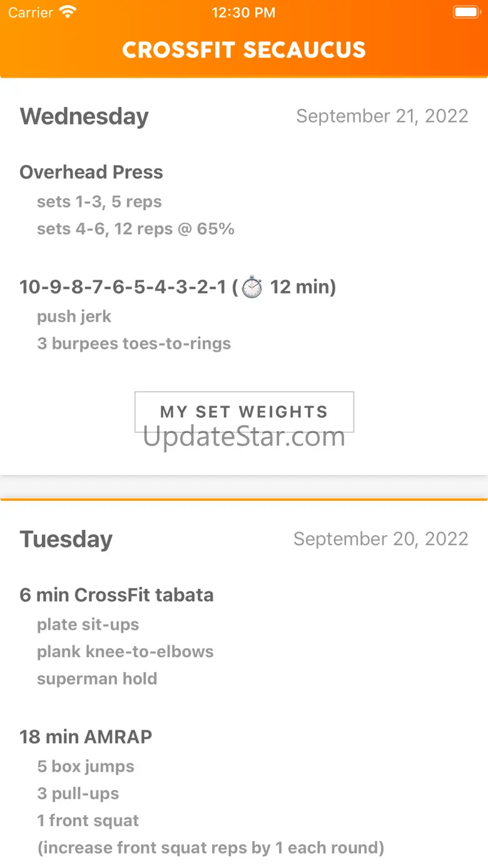Tap the battery icon in status bar

click(x=465, y=13)
